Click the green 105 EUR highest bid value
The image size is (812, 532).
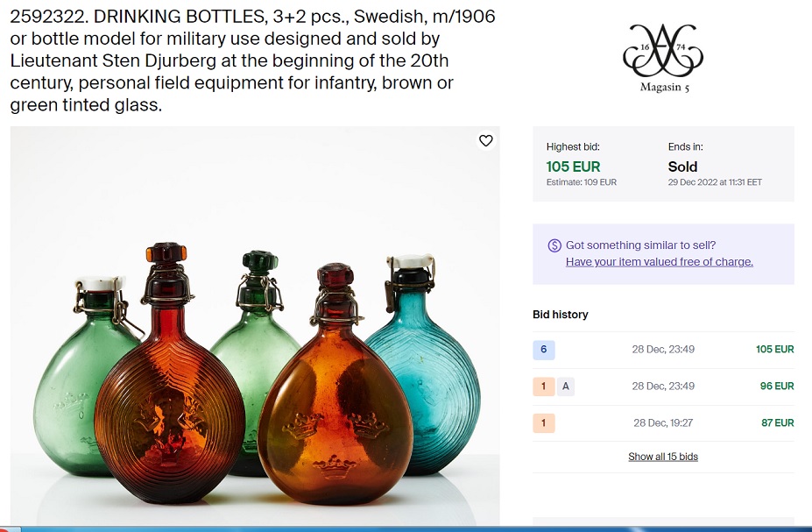(573, 167)
